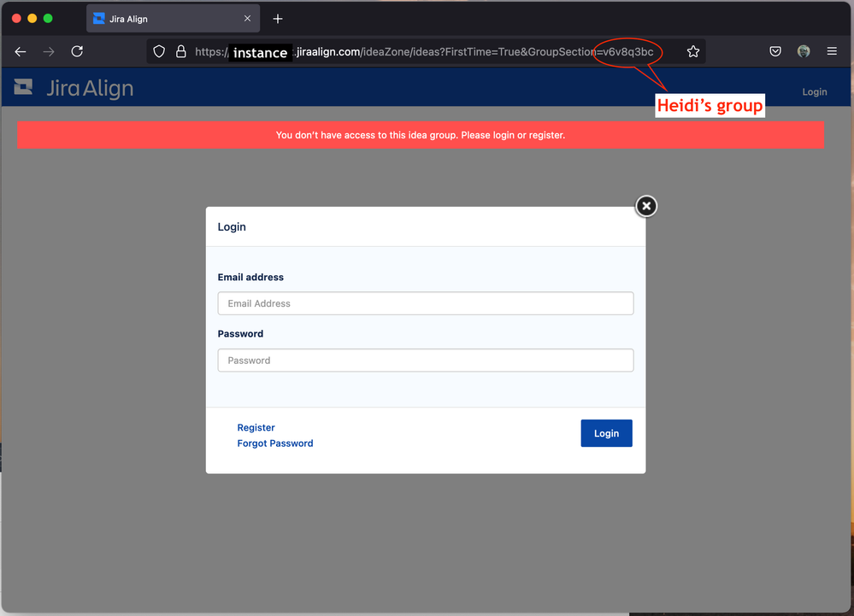This screenshot has height=616, width=854.
Task: Open the Pocket save icon
Action: pyautogui.click(x=775, y=51)
